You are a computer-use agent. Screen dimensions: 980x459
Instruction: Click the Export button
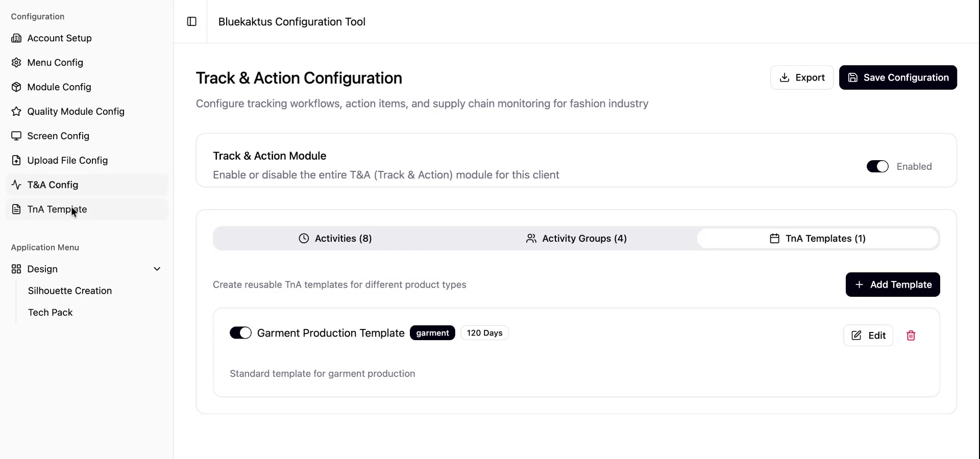point(802,78)
